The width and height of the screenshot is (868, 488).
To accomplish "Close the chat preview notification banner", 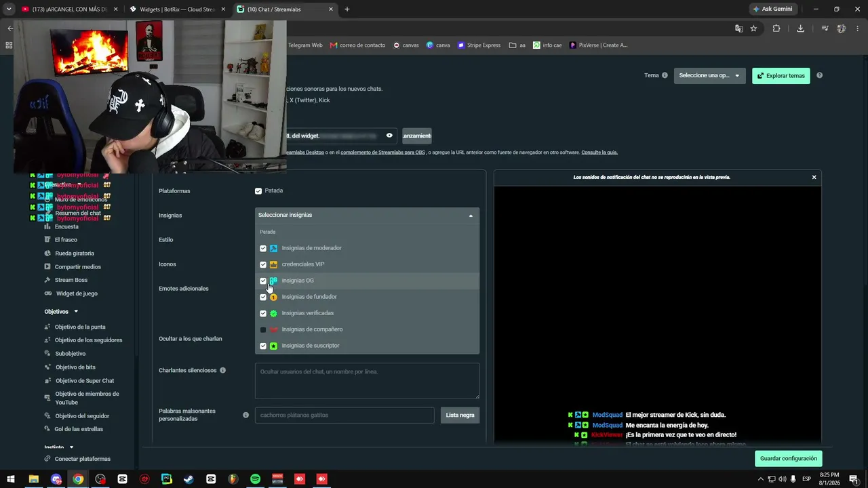I will coord(814,177).
